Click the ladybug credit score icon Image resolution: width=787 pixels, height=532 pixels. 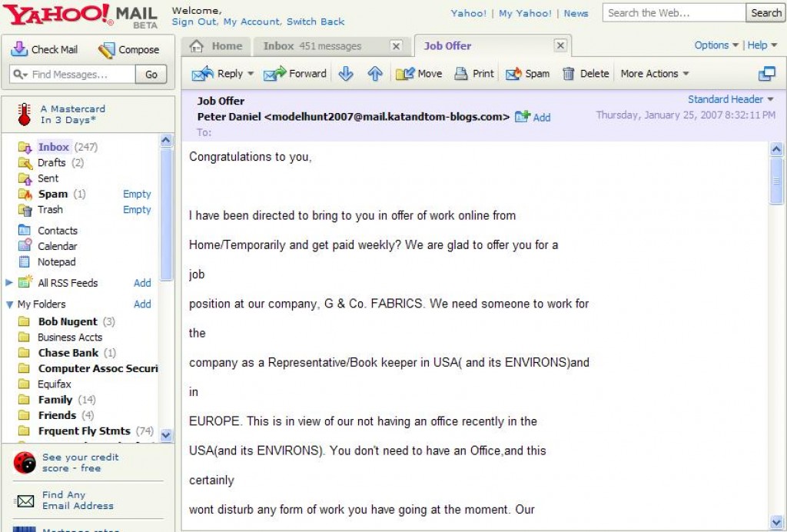coord(25,462)
